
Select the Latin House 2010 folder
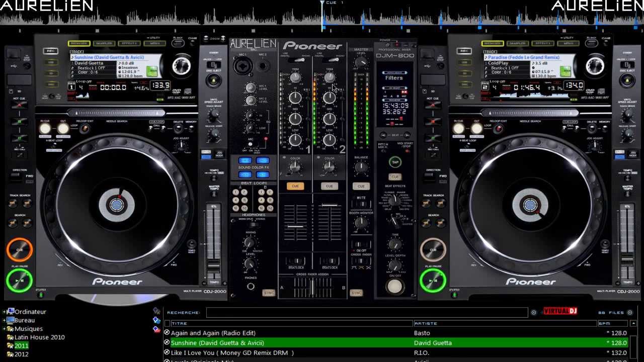(x=40, y=337)
